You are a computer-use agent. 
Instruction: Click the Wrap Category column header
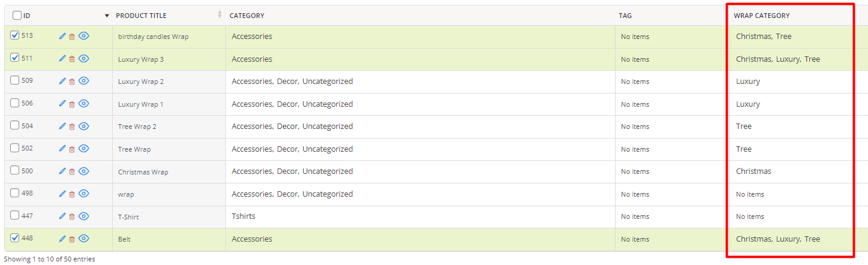click(x=761, y=16)
